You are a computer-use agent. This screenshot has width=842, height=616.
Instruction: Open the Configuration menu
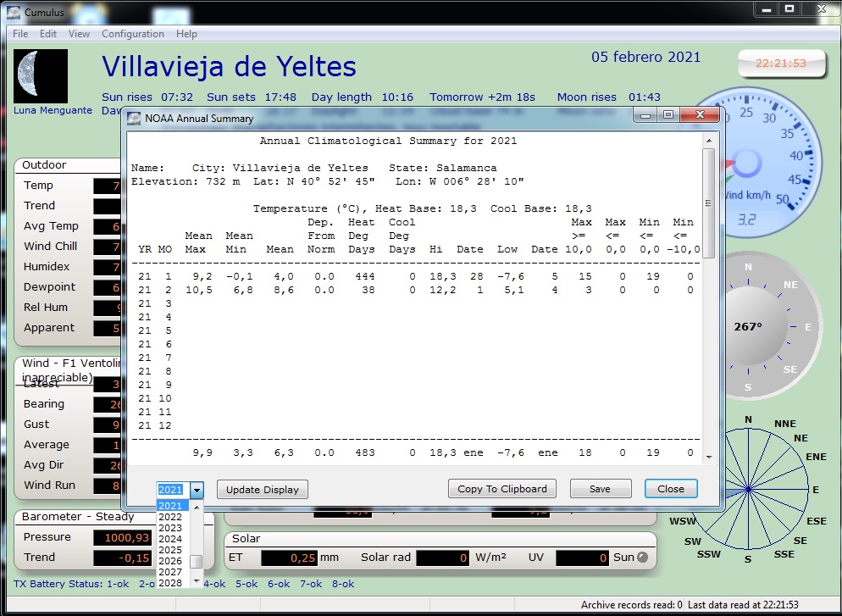point(133,34)
